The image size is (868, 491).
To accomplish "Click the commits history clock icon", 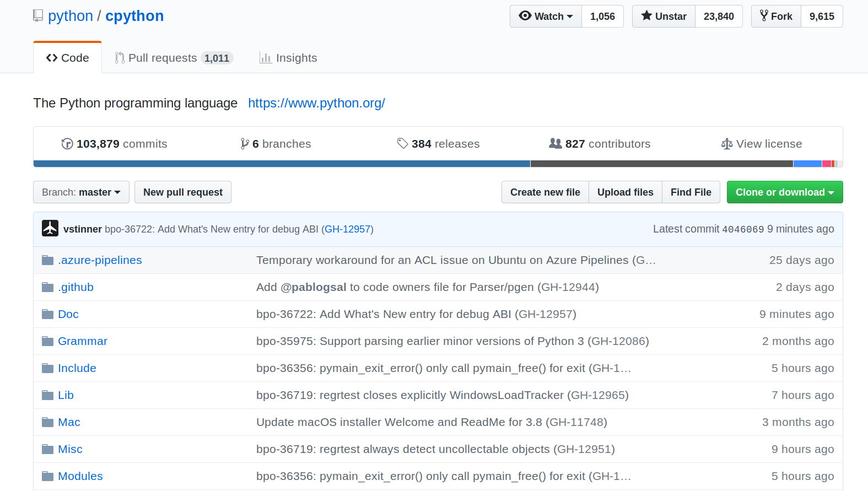I will [67, 144].
